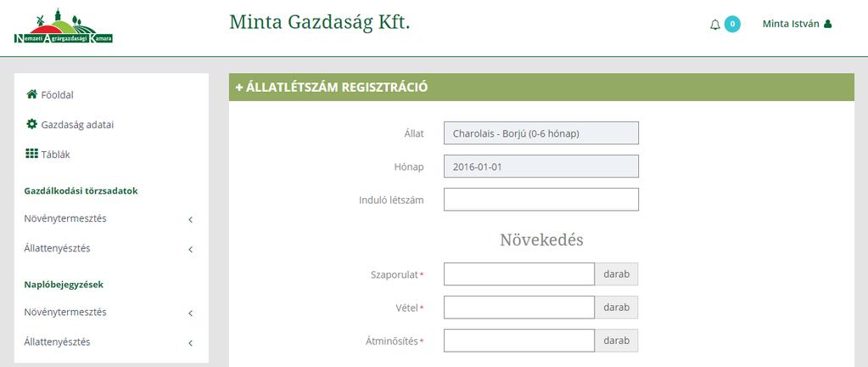Click the grid icon next to Táblák

[31, 154]
